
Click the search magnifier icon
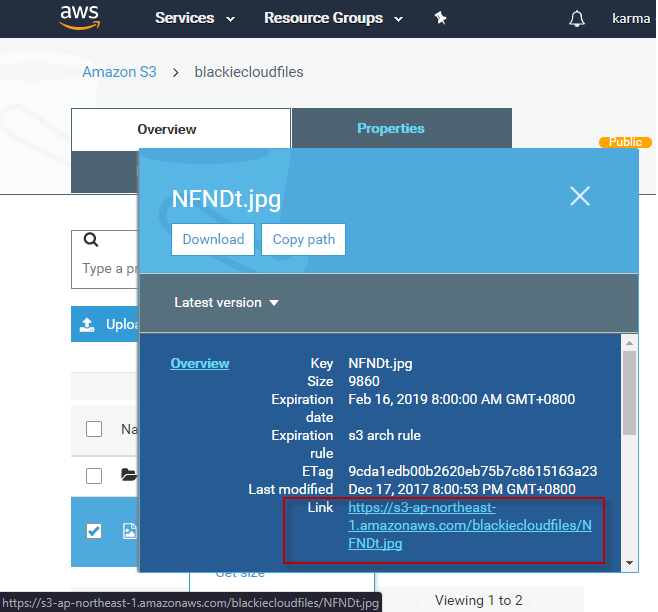tap(91, 241)
